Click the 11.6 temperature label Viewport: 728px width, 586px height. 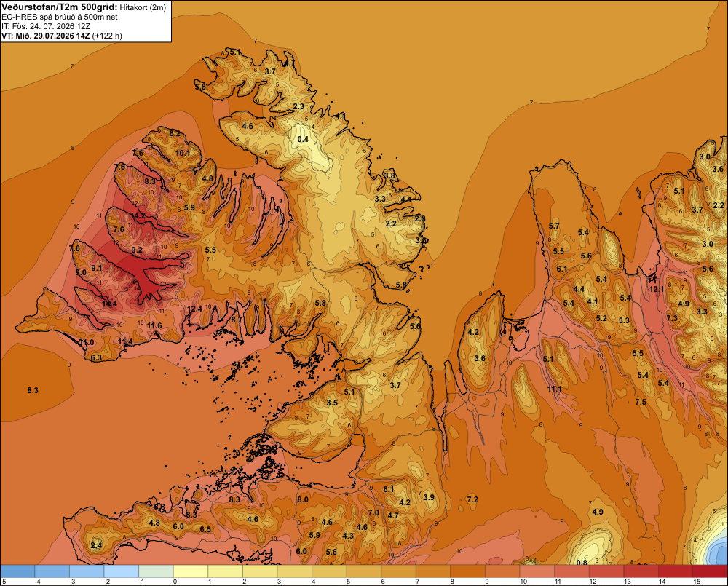[154, 325]
